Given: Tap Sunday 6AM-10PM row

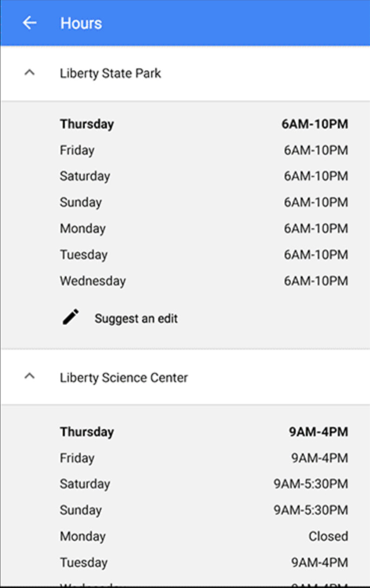Looking at the screenshot, I should tap(203, 203).
